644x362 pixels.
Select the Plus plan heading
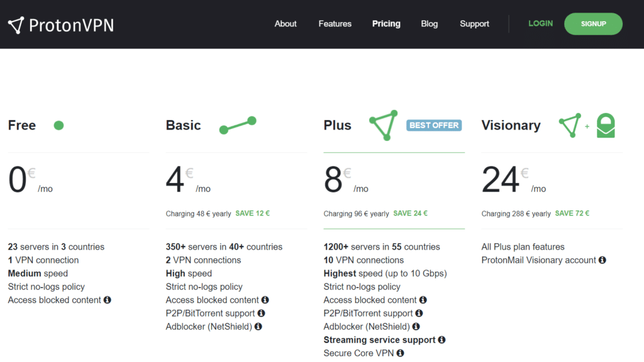(x=337, y=125)
